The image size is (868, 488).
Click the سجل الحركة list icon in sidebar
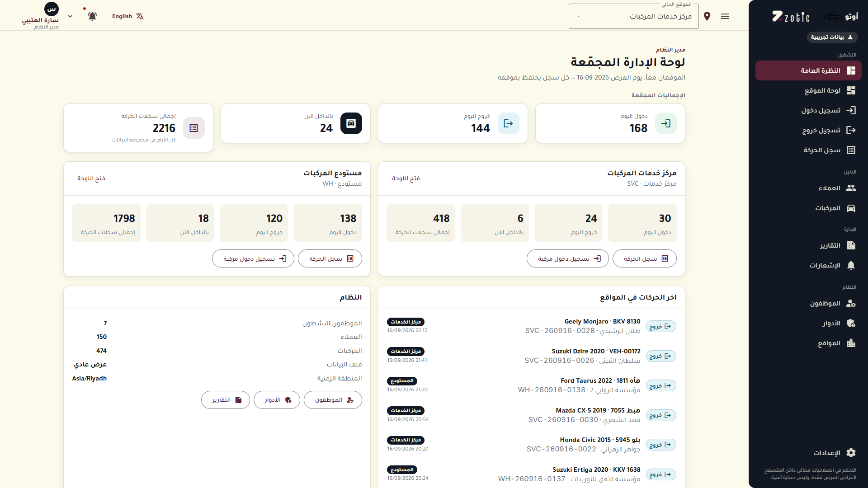(851, 150)
